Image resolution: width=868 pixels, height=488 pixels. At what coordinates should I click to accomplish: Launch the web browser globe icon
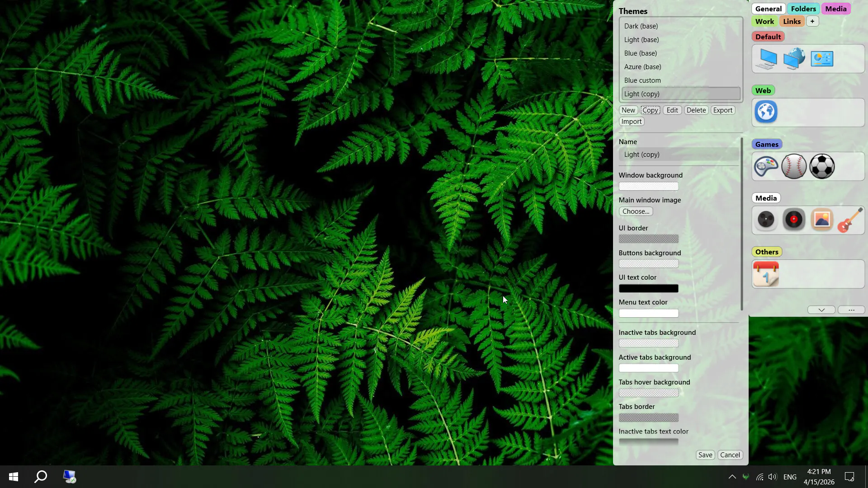coord(766,112)
